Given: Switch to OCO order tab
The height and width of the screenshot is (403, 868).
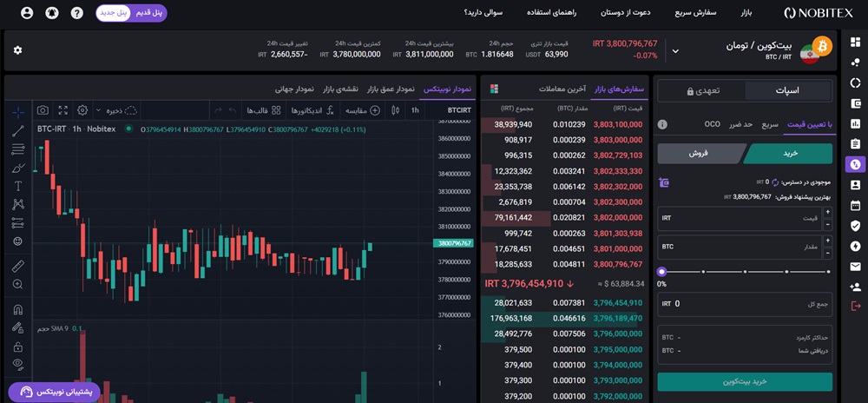Looking at the screenshot, I should (x=712, y=124).
